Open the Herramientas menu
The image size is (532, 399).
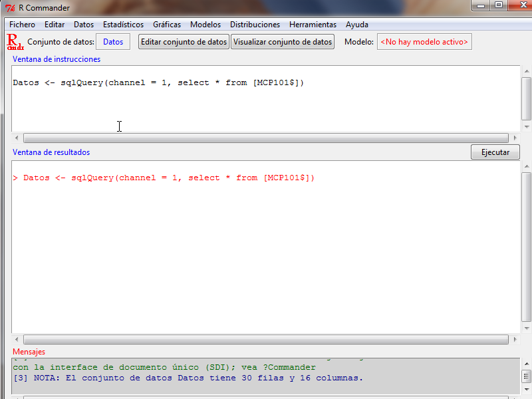click(313, 25)
